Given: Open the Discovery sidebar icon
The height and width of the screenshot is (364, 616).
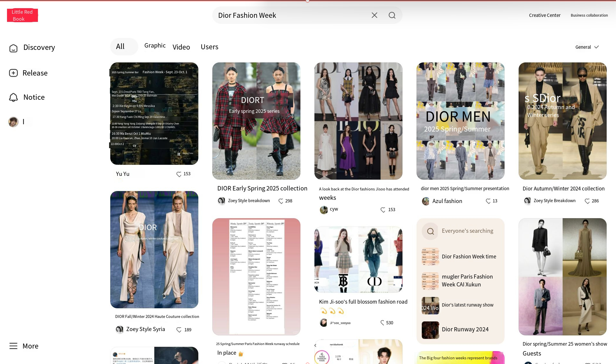Looking at the screenshot, I should point(13,48).
